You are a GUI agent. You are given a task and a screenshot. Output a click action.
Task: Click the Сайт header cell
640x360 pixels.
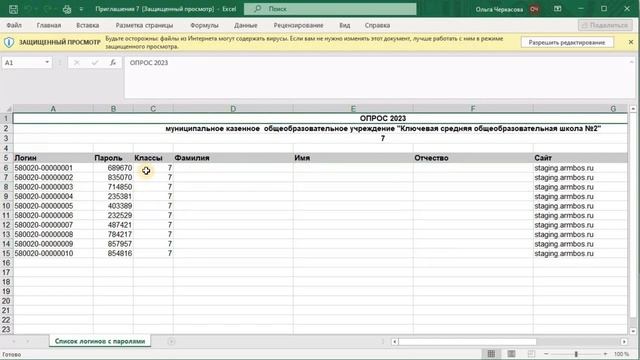[x=580, y=158]
